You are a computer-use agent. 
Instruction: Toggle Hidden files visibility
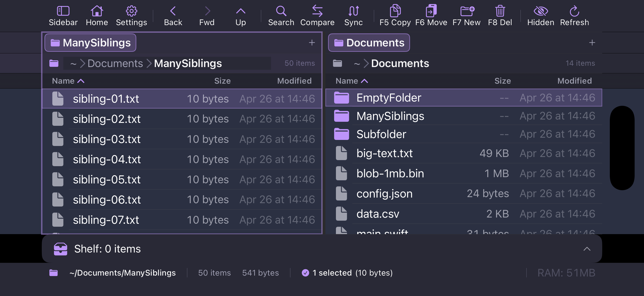point(540,16)
